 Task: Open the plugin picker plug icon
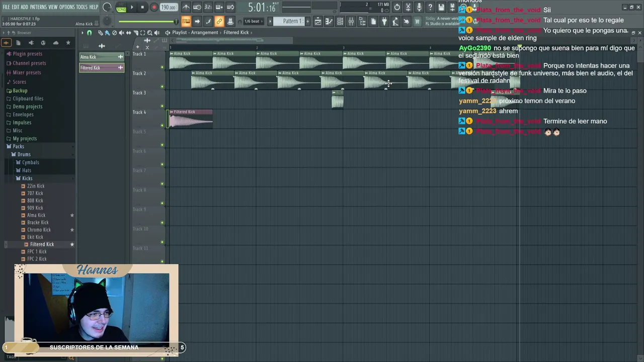coord(384,21)
